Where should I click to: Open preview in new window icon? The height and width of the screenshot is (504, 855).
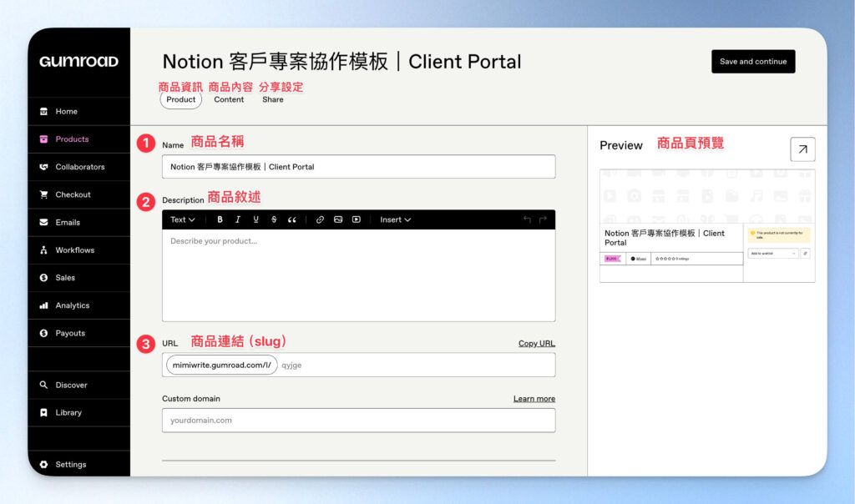coord(802,149)
